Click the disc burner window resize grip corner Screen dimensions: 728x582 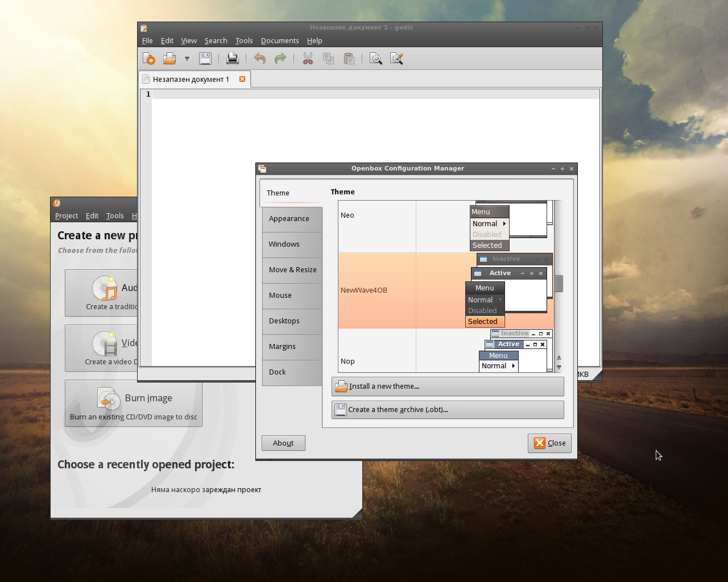tap(357, 514)
